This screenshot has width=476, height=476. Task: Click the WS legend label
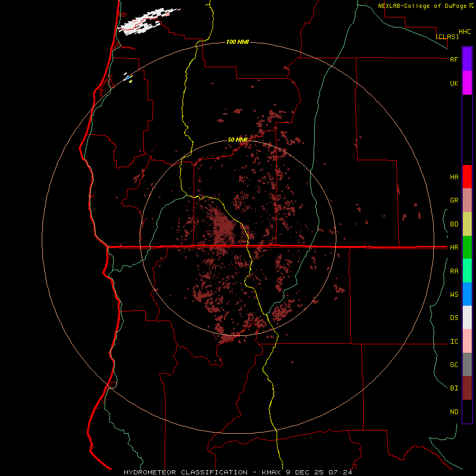[454, 294]
